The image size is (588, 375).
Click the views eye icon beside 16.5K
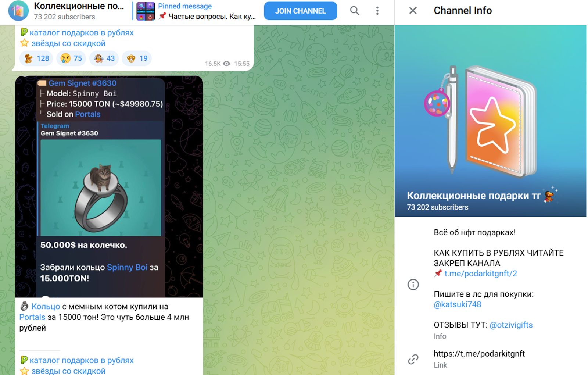click(x=227, y=64)
